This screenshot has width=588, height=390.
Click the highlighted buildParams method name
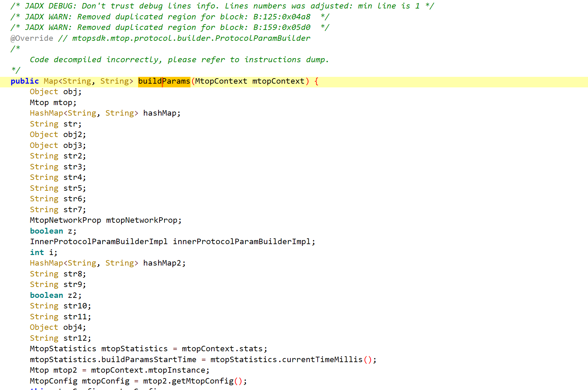164,81
